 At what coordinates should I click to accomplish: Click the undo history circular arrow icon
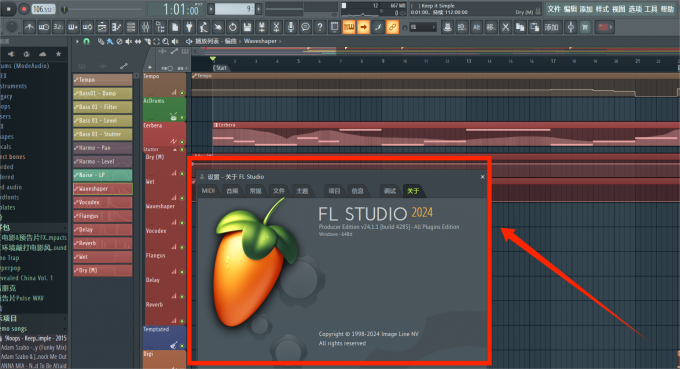click(233, 27)
